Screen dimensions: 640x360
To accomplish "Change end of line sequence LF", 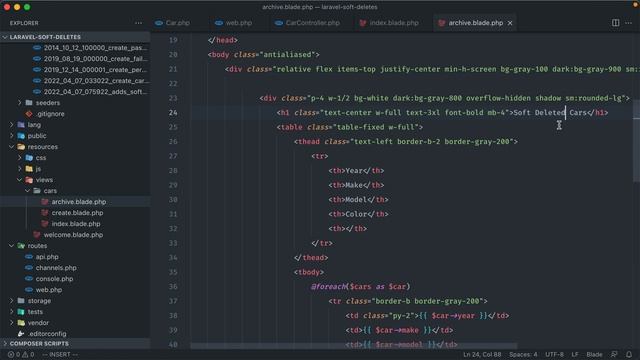I will pyautogui.click(x=575, y=355).
